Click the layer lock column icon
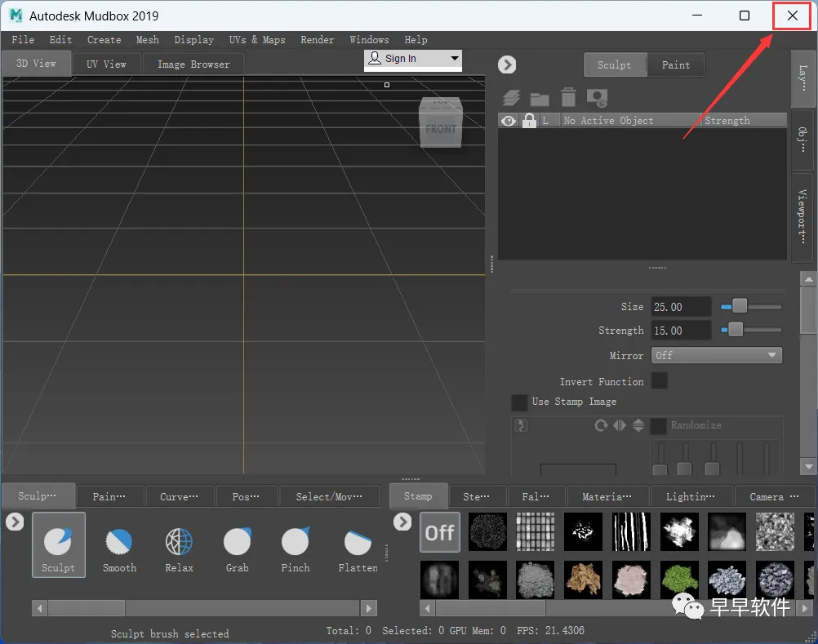This screenshot has width=818, height=644. point(529,121)
